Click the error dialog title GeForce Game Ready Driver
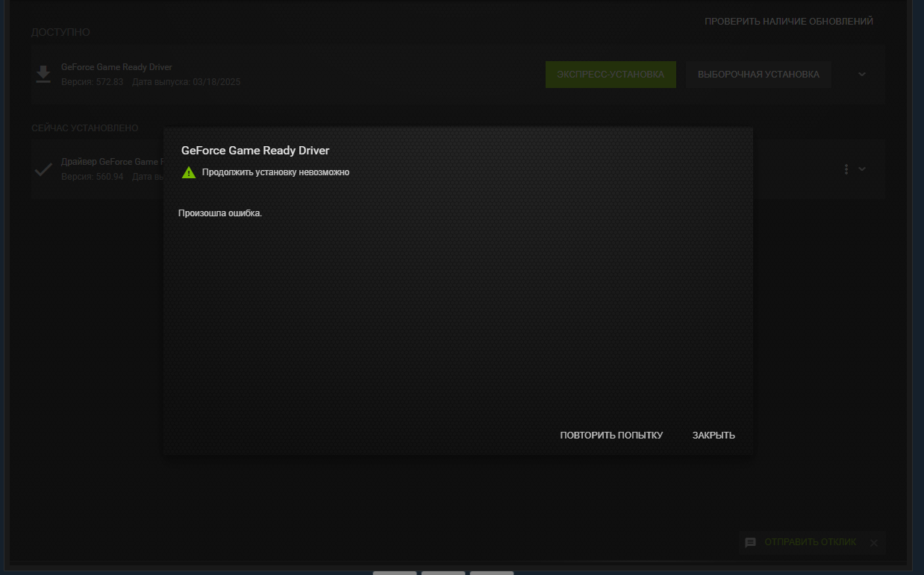The image size is (924, 575). click(255, 151)
